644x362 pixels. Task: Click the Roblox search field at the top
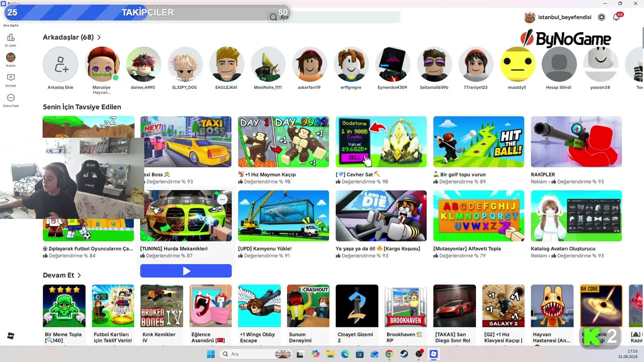[x=333, y=17]
